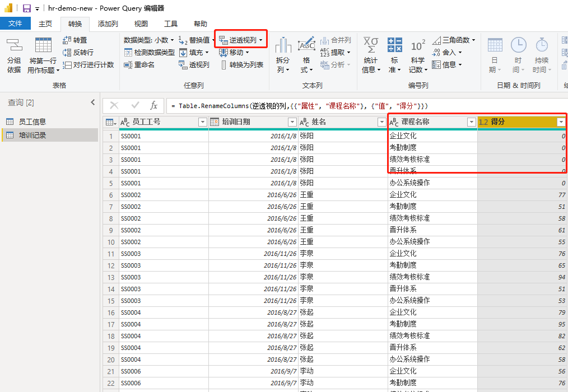Expand the 得分 column filter dropdown
The height and width of the screenshot is (392, 568).
[561, 122]
